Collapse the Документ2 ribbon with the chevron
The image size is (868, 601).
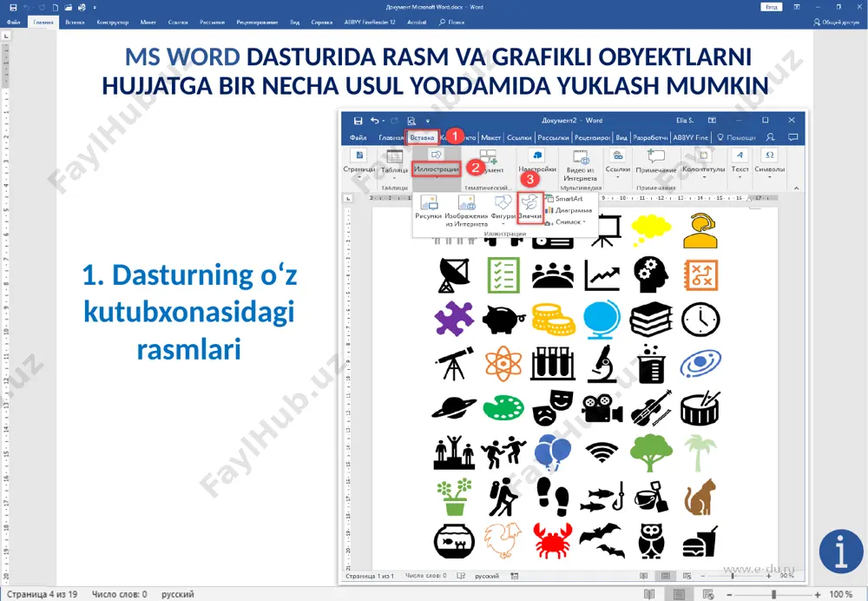tap(796, 188)
